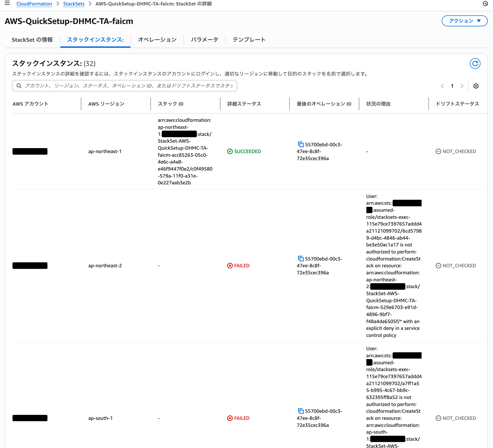This screenshot has width=493, height=448.
Task: Click current breadcrumb StackSet の詳細
Action: pos(154,4)
